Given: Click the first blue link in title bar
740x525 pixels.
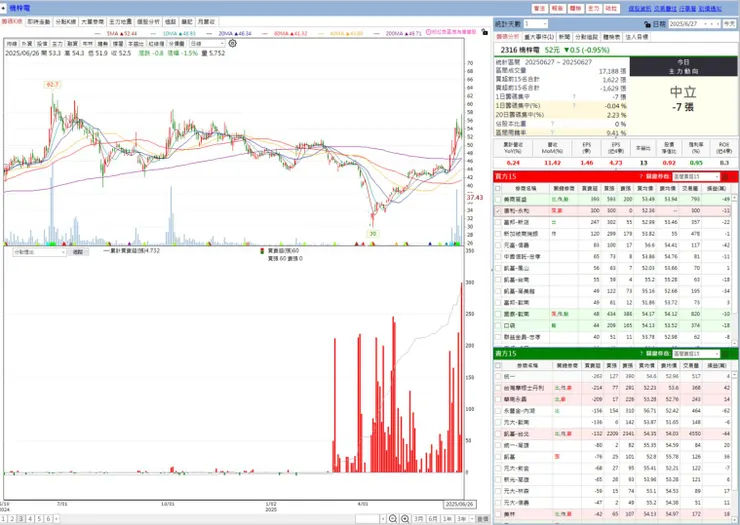Looking at the screenshot, I should tap(639, 8).
